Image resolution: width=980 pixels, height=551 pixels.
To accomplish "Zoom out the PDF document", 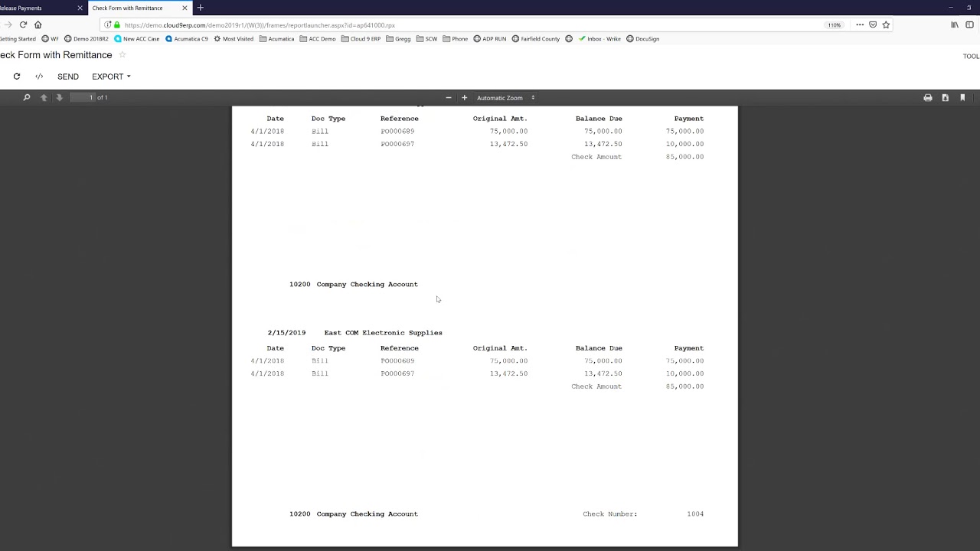I will coord(449,97).
